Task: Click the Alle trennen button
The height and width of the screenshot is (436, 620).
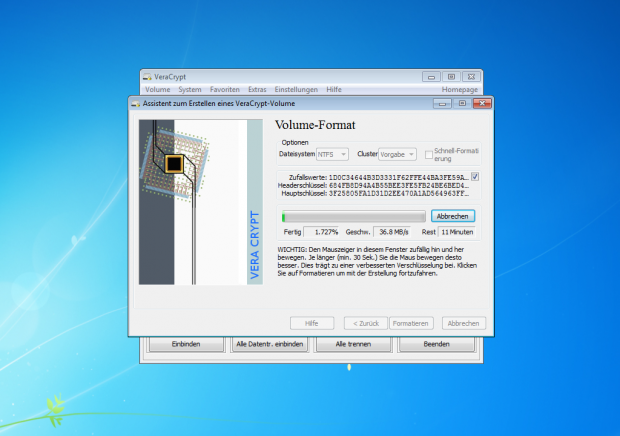Action: (353, 344)
